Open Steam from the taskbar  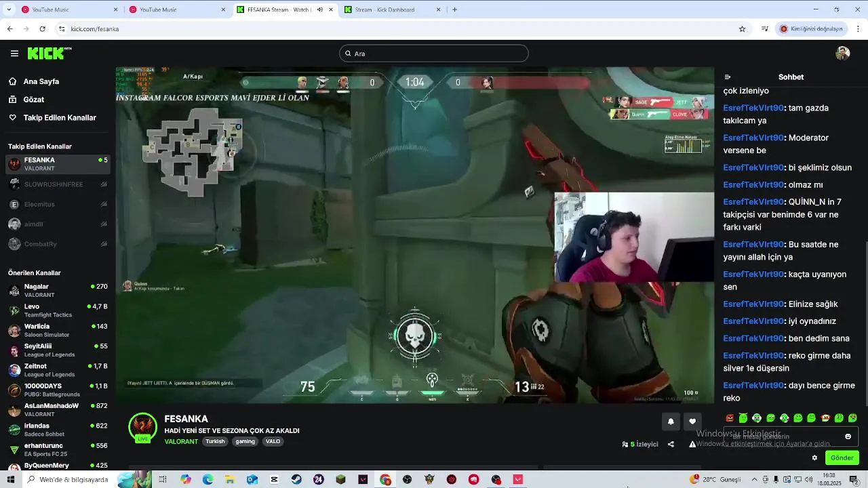tap(296, 479)
